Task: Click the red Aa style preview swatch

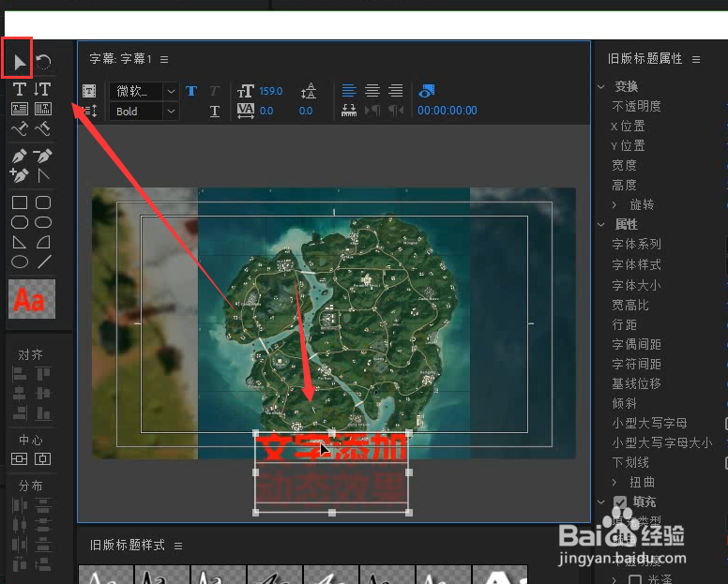Action: point(32,299)
